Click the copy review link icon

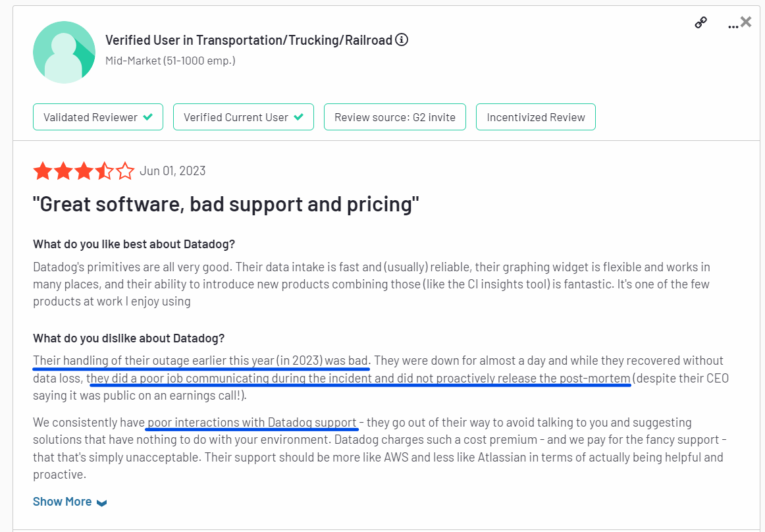701,23
